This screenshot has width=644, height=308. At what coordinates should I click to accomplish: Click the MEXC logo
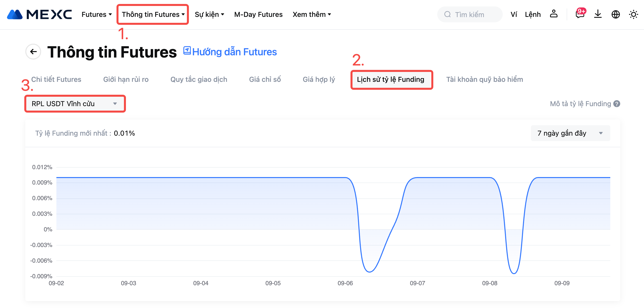point(39,15)
